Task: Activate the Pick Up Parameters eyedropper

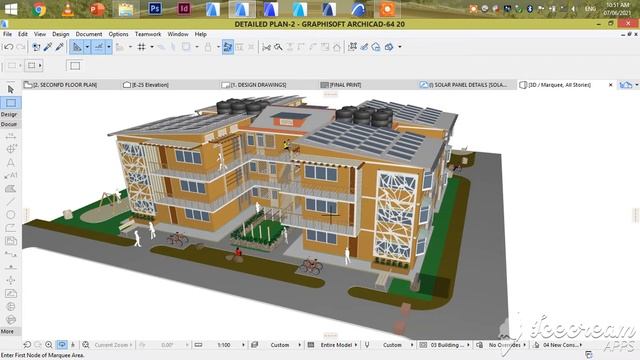Action: point(48,47)
